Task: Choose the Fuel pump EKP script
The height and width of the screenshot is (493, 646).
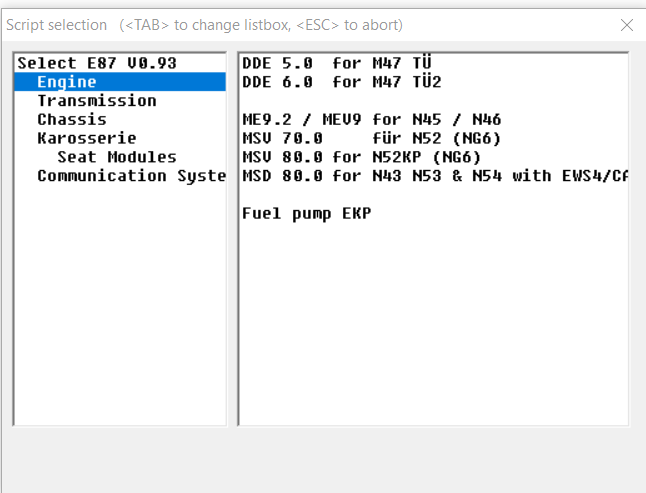Action: pyautogui.click(x=307, y=214)
